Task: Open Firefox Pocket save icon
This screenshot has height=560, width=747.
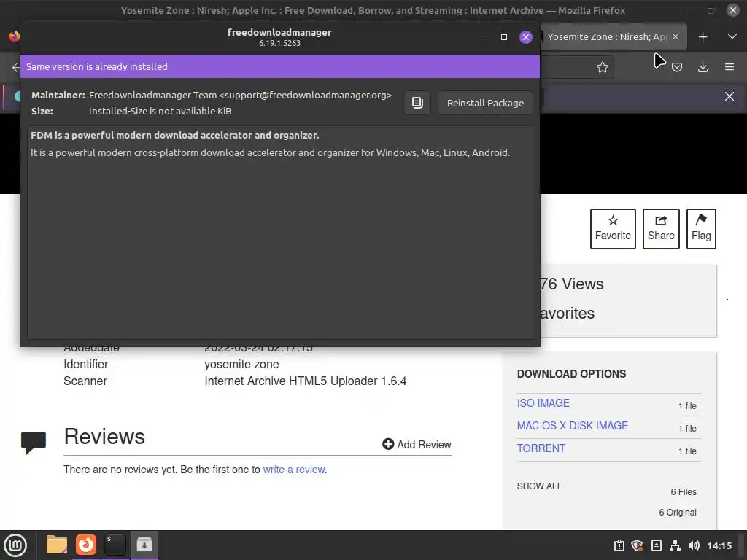Action: click(676, 67)
